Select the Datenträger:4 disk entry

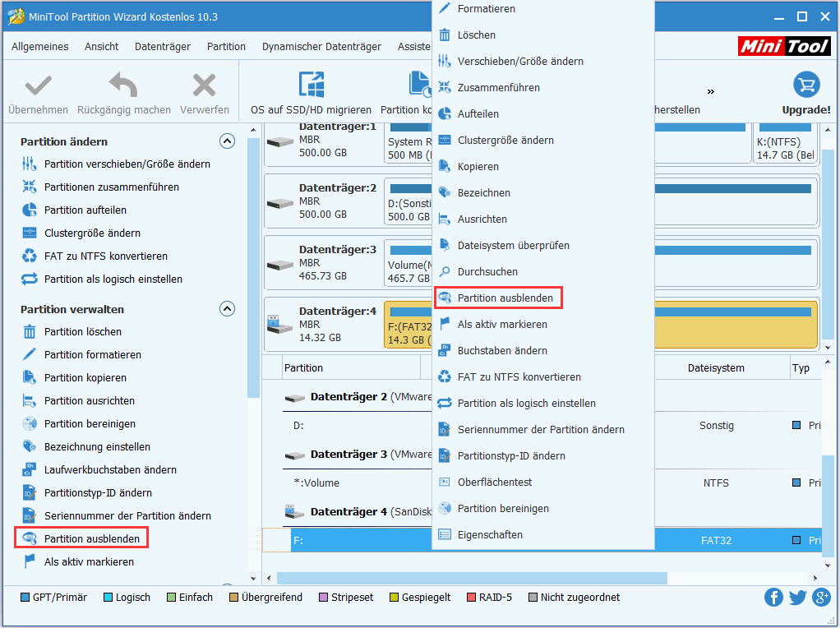(x=322, y=324)
